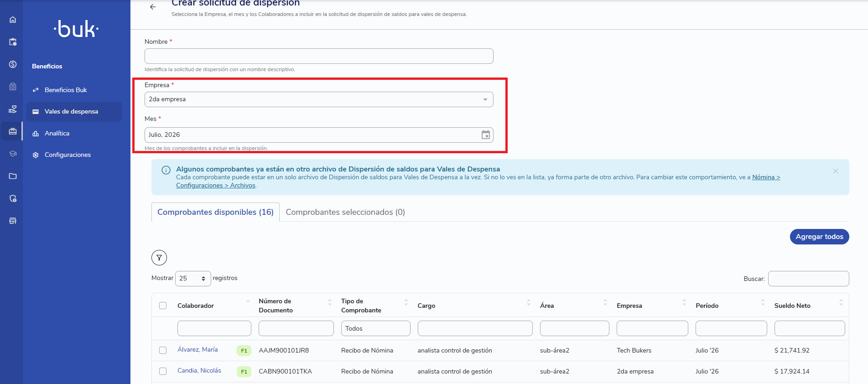The width and height of the screenshot is (868, 384).
Task: Focus the Área column filter box
Action: tap(575, 328)
